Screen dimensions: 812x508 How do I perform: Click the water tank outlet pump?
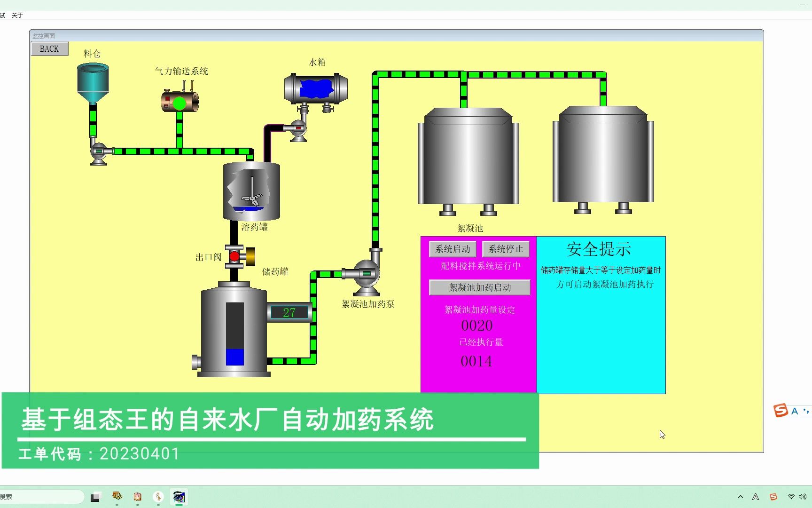click(x=298, y=130)
